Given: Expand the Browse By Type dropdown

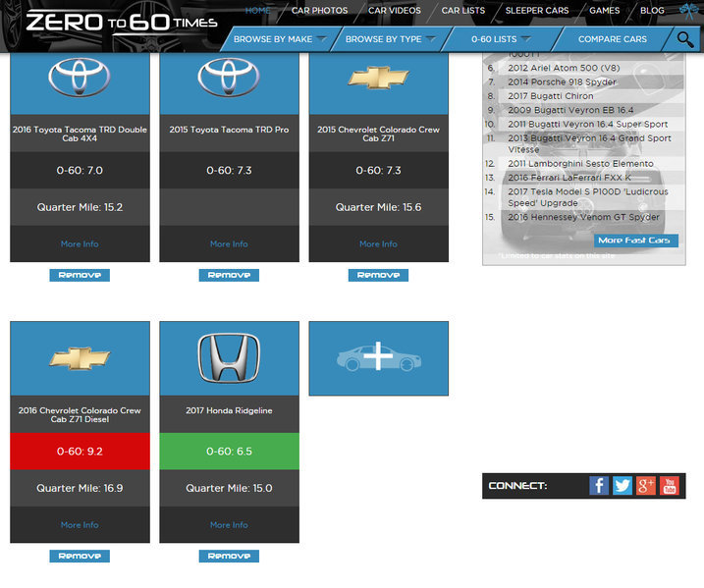Looking at the screenshot, I should coord(390,39).
